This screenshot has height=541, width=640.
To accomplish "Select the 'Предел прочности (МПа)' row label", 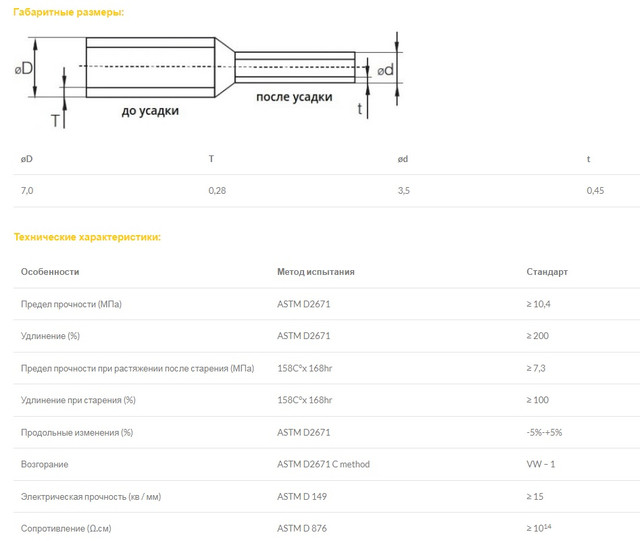I will click(x=77, y=303).
